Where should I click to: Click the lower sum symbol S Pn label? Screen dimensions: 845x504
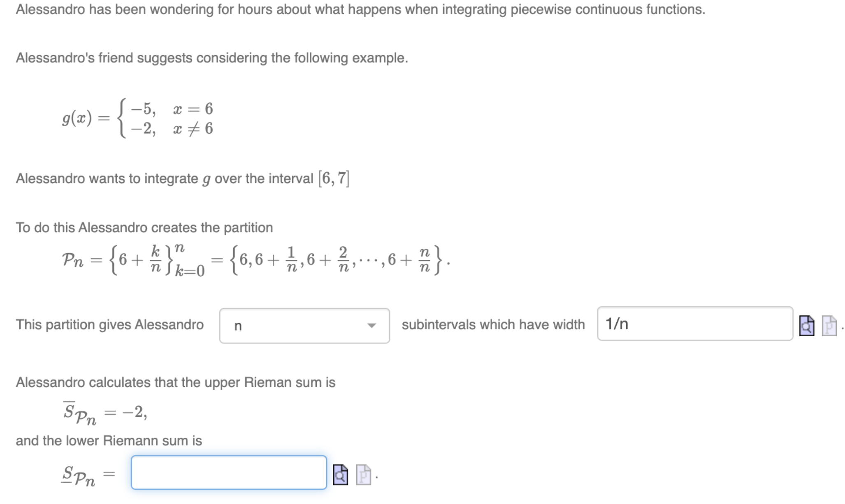point(79,476)
